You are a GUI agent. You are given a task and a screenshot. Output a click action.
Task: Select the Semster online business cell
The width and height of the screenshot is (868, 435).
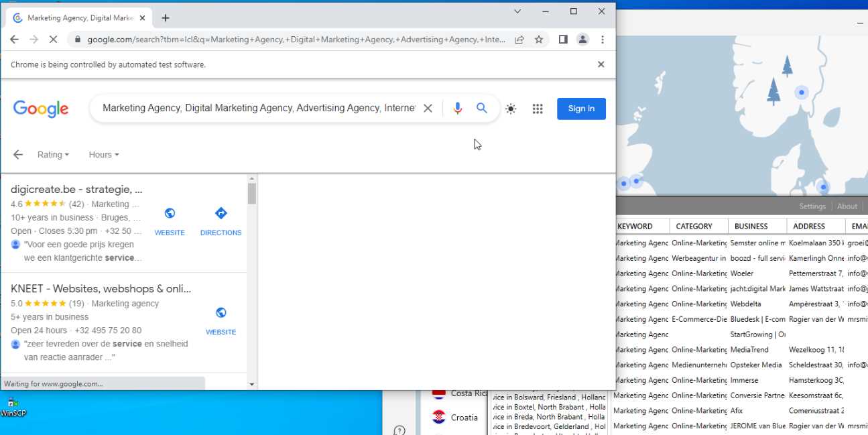757,243
